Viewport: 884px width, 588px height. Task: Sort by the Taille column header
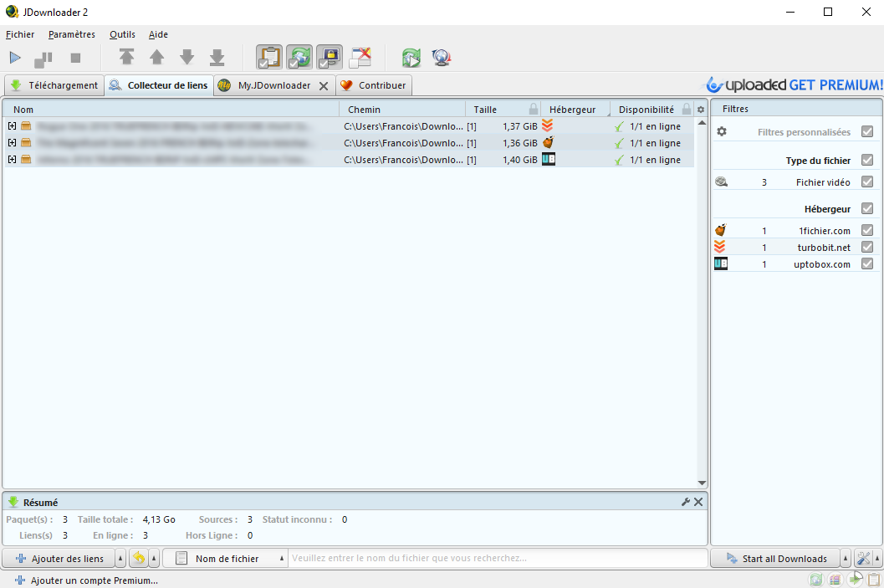coord(496,110)
